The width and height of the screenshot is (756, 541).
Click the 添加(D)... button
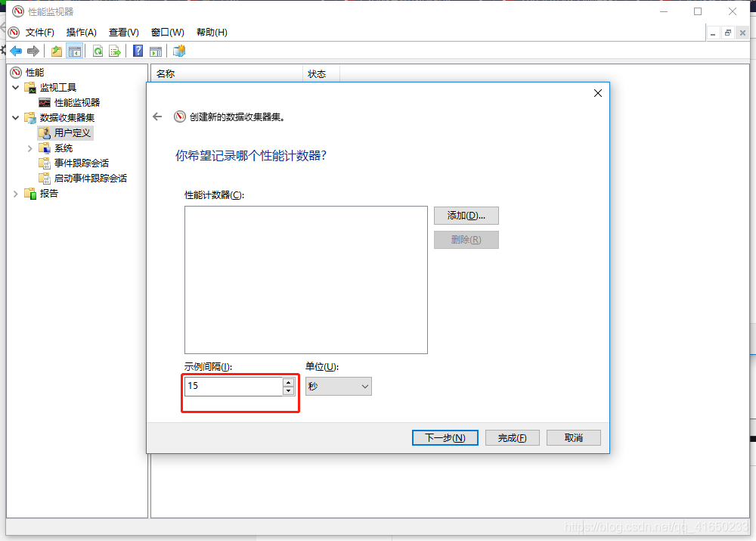point(466,216)
